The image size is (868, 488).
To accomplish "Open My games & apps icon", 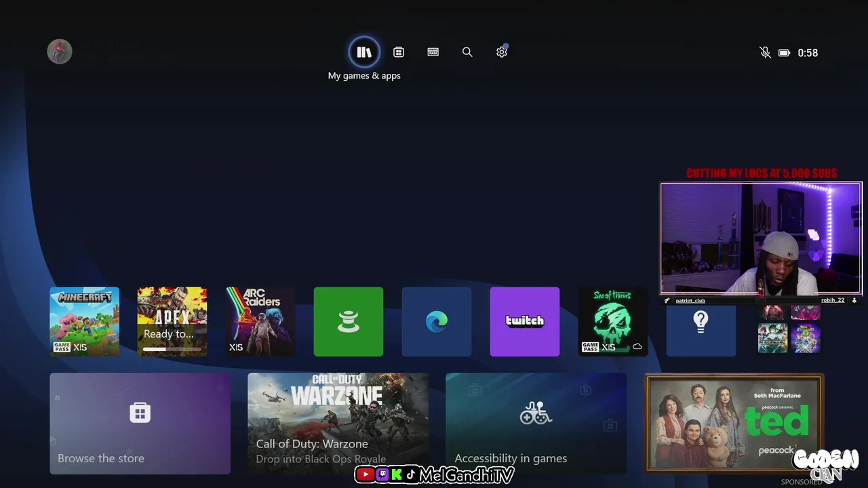I will tap(364, 52).
